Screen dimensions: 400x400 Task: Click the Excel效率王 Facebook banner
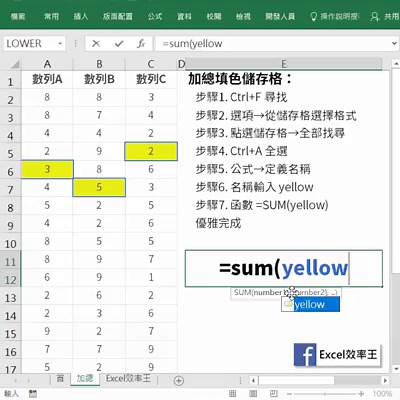[x=337, y=355]
